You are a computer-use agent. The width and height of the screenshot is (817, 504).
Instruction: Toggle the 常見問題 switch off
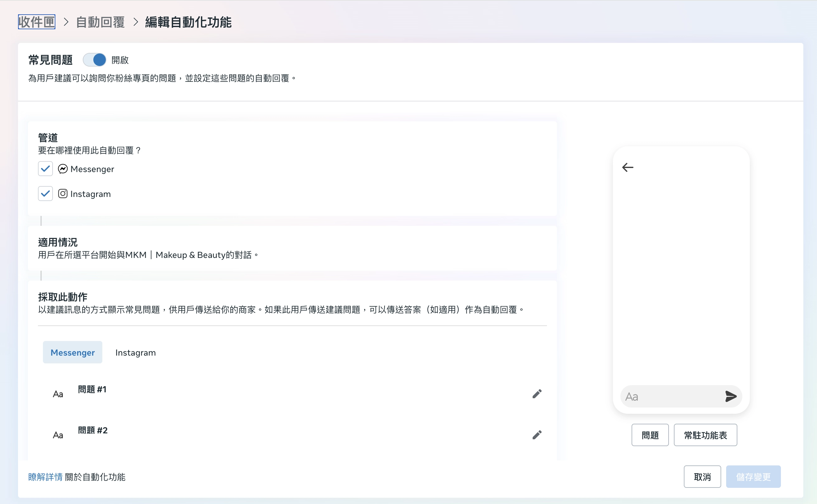click(95, 60)
